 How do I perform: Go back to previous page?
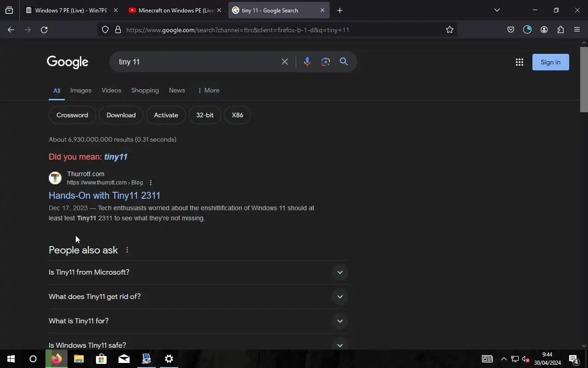click(11, 29)
